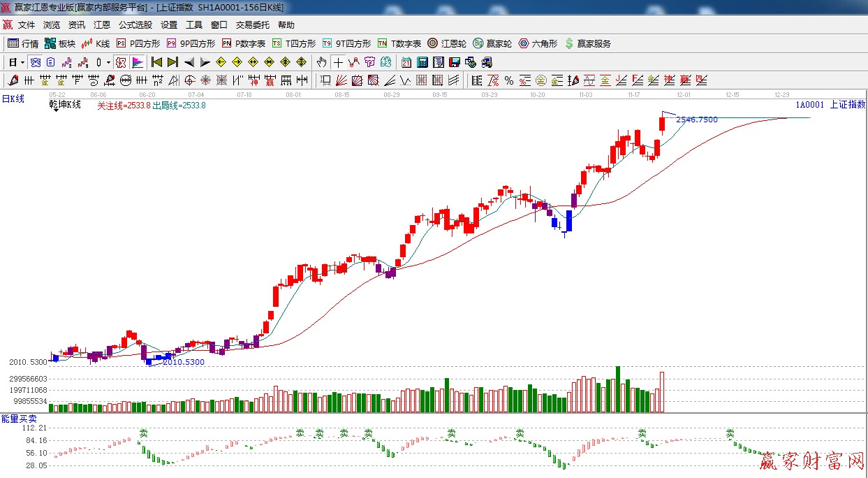
Task: Click the calculator icon in toolbar
Action: coord(422,62)
